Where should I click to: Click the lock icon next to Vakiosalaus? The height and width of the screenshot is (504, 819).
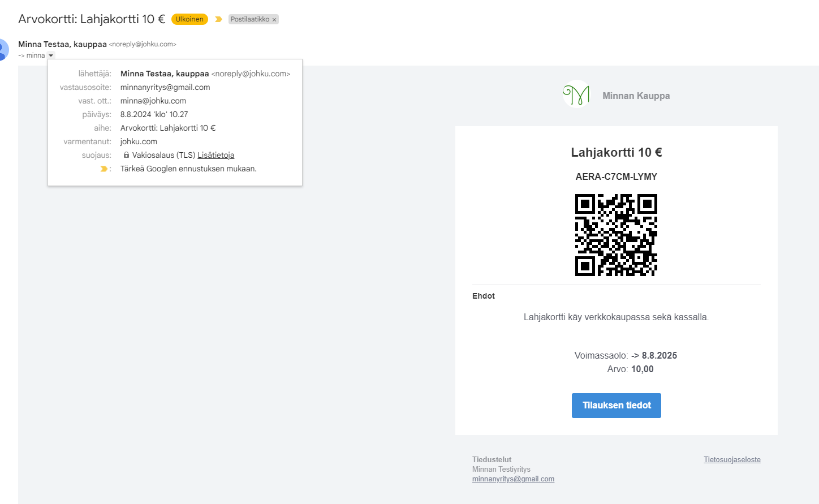pos(126,154)
